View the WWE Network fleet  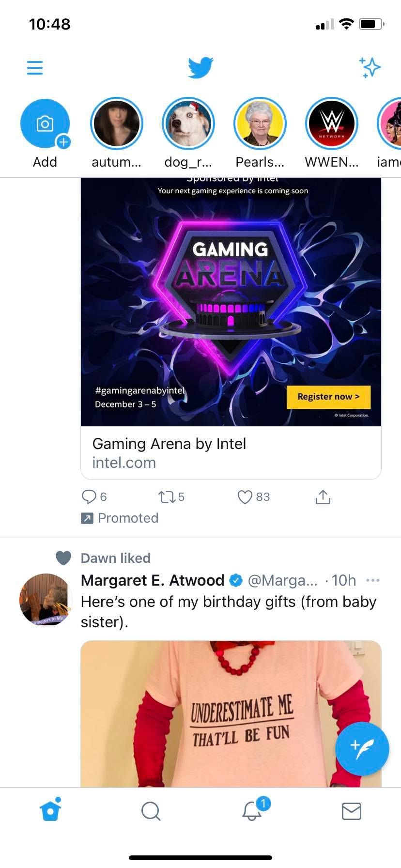point(332,124)
